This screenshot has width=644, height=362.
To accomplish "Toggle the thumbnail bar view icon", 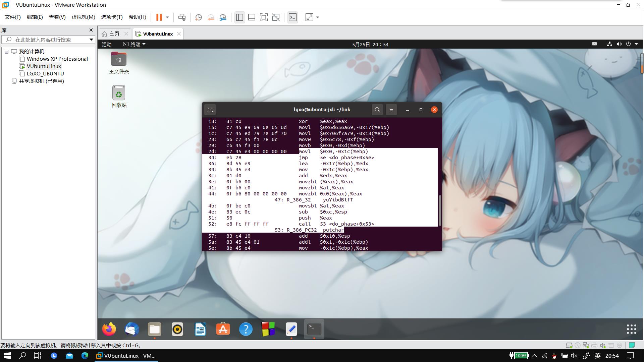I will pyautogui.click(x=252, y=17).
